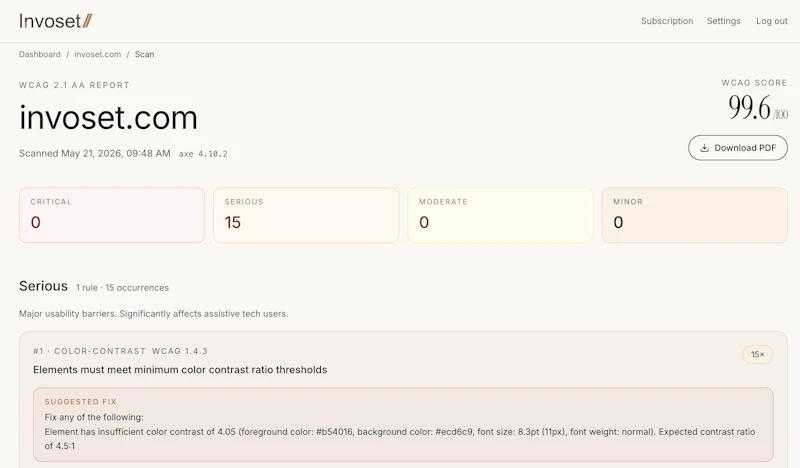This screenshot has height=468, width=800.
Task: Click '#1 · COLOR-CONTRAST WCAG 1.4.3' label
Action: pyautogui.click(x=120, y=351)
